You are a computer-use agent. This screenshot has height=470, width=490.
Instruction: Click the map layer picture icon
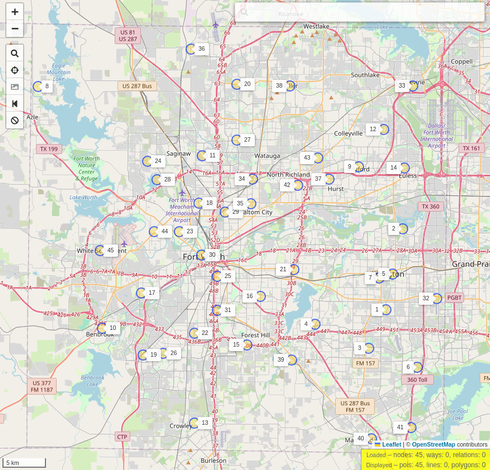coord(15,87)
